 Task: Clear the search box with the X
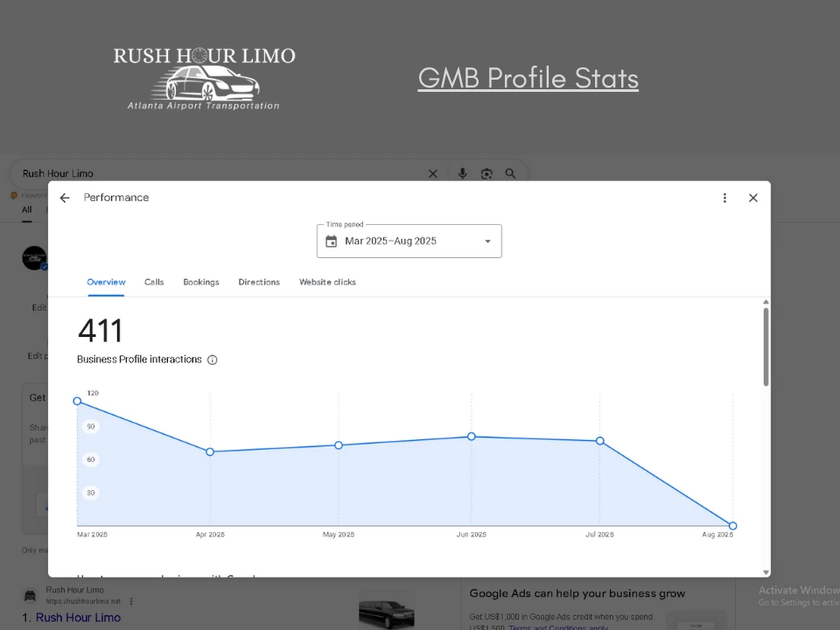(x=433, y=173)
